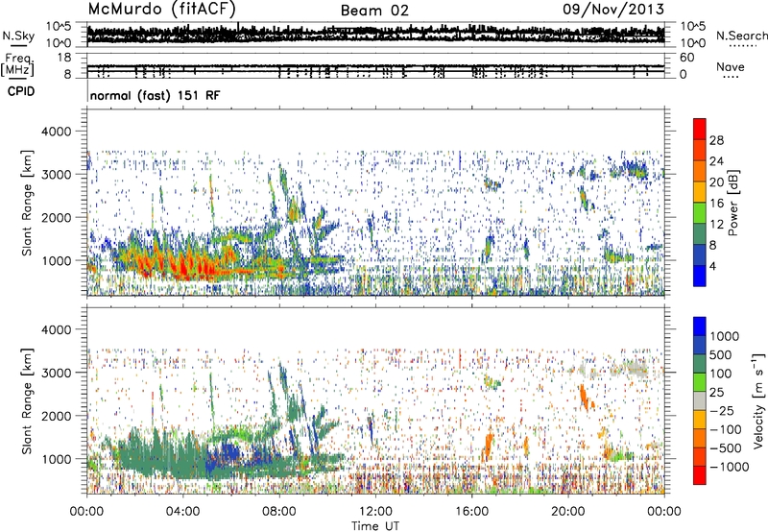Click the 2000 tick of velocity panel

coord(57,416)
